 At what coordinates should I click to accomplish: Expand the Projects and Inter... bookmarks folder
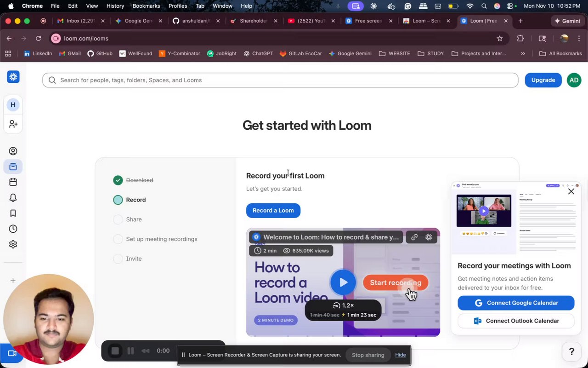pyautogui.click(x=479, y=53)
